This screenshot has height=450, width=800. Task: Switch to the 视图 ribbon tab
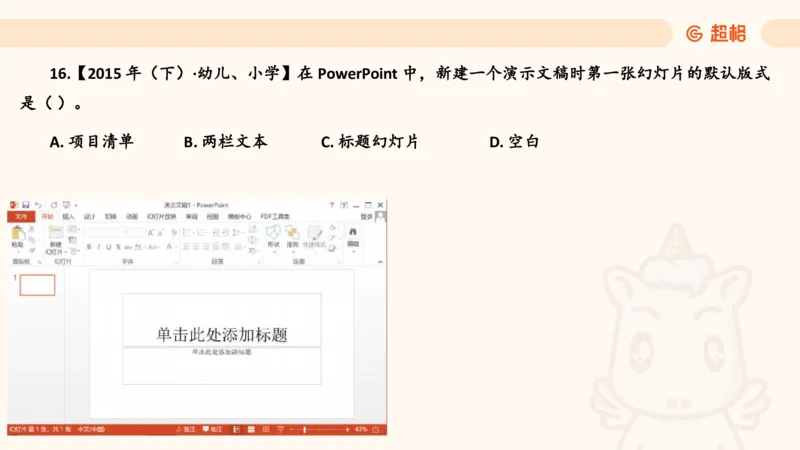213,217
